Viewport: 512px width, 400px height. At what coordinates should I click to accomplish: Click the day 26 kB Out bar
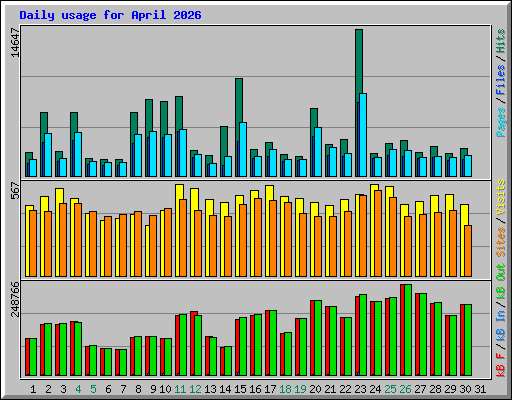(x=408, y=330)
